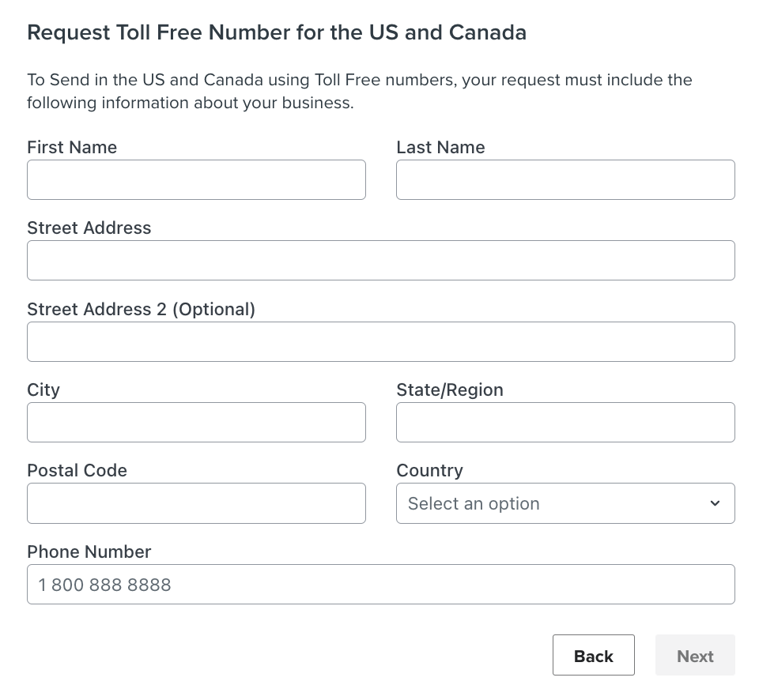Focus the City text field
759x700 pixels.
[196, 423]
